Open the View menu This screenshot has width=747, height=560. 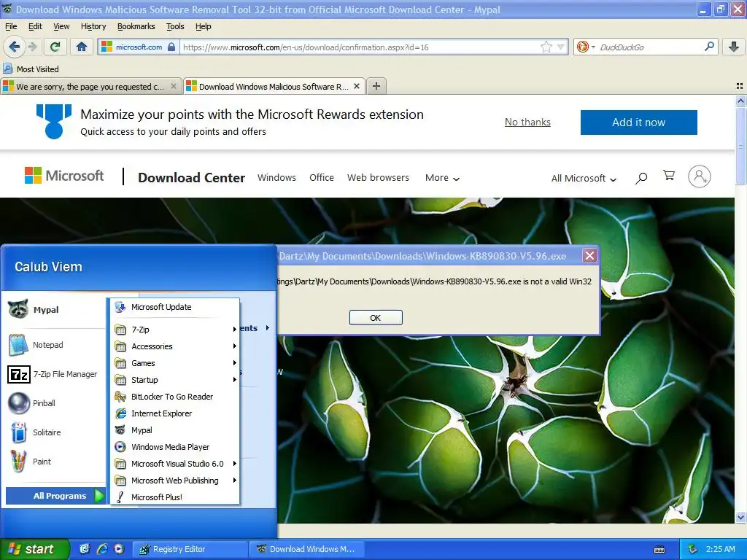tap(61, 26)
